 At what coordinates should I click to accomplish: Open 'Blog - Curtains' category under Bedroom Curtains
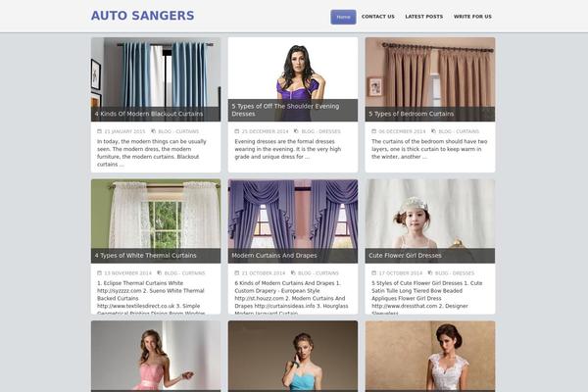459,131
